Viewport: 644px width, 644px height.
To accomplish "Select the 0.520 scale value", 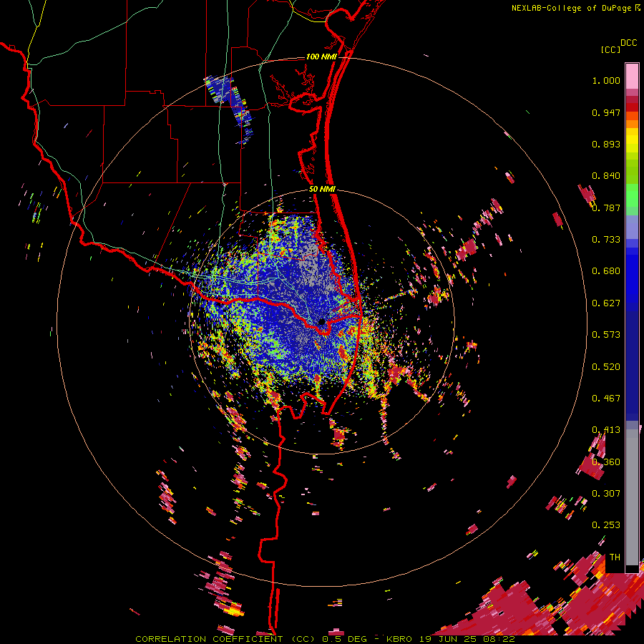I will [x=606, y=367].
